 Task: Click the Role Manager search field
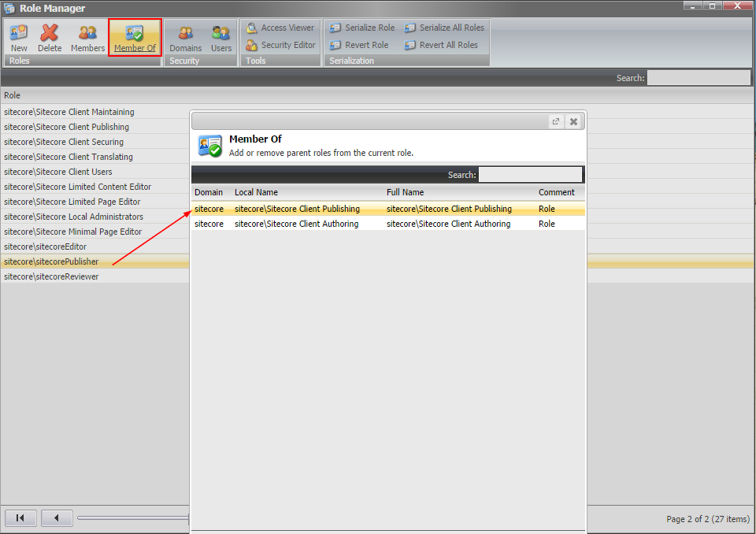coord(699,78)
